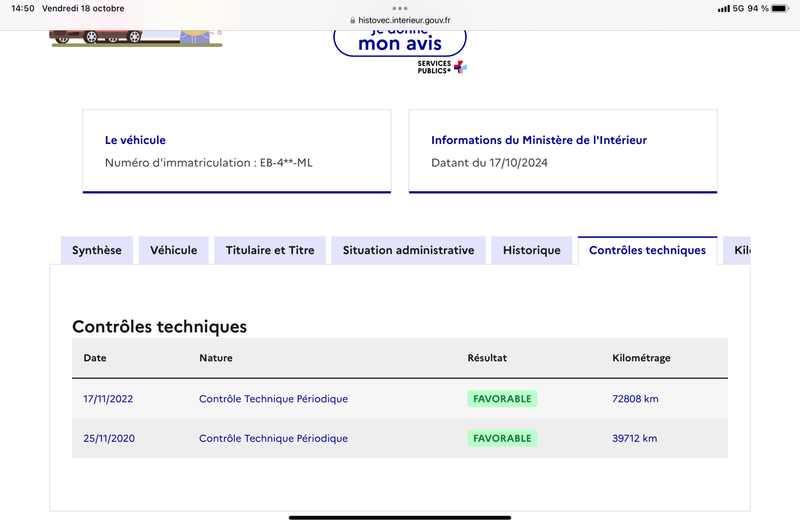Click FAVORABLE badge in 25/11/2020 row
Image resolution: width=800 pixels, height=525 pixels.
[x=502, y=438]
